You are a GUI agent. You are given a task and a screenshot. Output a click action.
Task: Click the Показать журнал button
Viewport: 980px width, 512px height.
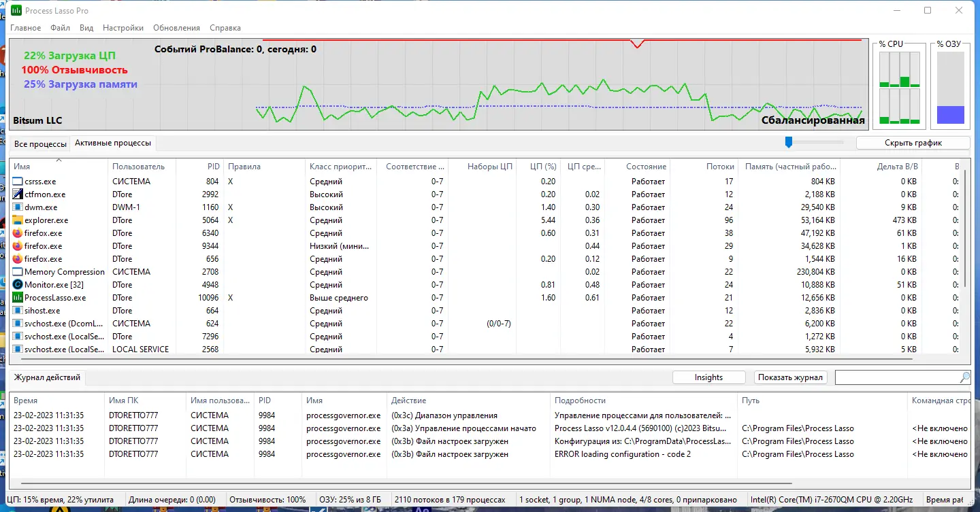tap(791, 377)
